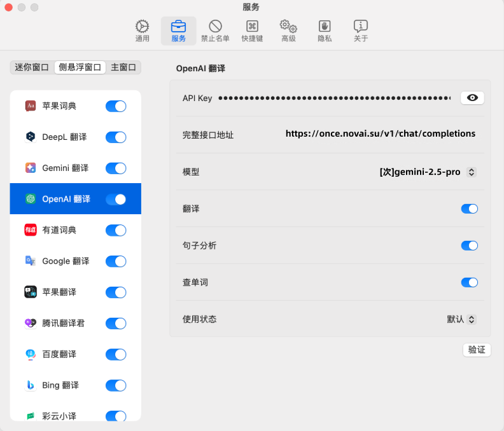504x431 pixels.
Task: Switch to the 主窗口 tab
Action: click(123, 67)
